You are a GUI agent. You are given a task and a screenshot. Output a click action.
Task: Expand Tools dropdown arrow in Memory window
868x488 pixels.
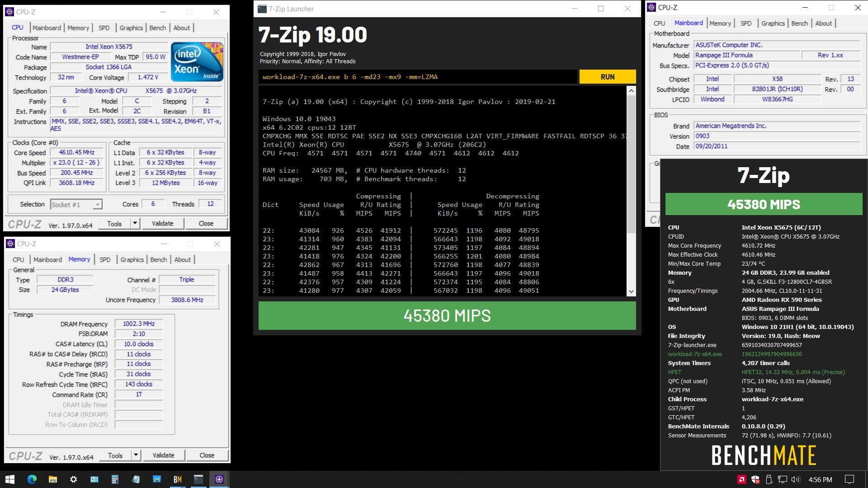[x=136, y=455]
